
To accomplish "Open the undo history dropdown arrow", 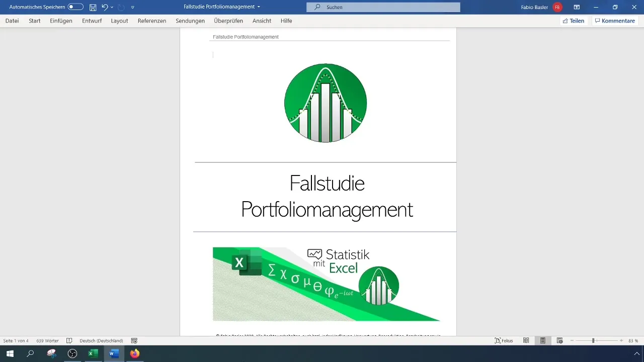I will pos(112,7).
